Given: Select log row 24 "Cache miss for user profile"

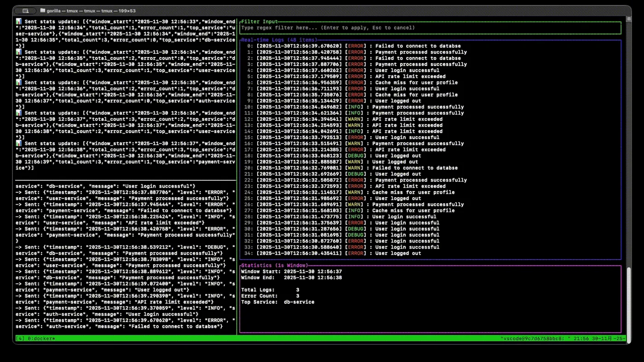Looking at the screenshot, I should [x=349, y=192].
